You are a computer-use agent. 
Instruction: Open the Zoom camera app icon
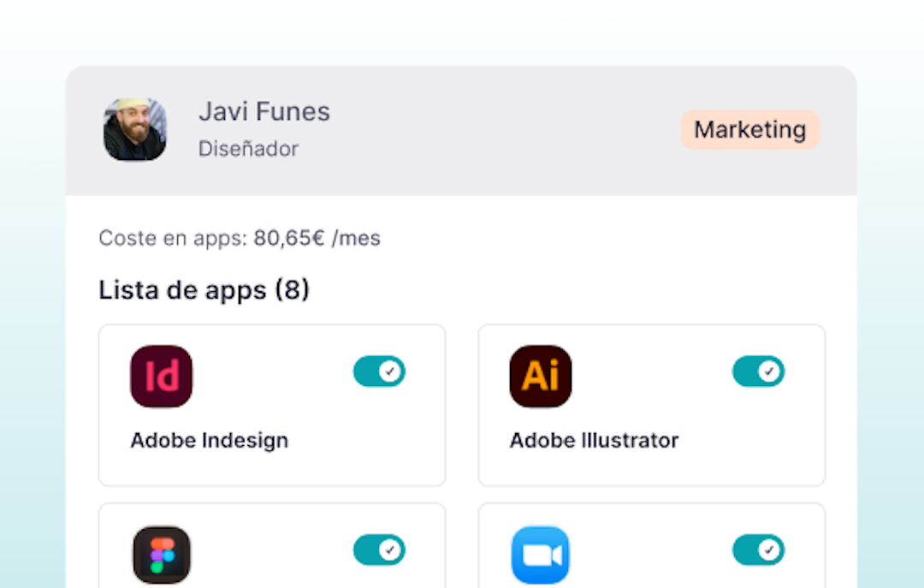[541, 555]
